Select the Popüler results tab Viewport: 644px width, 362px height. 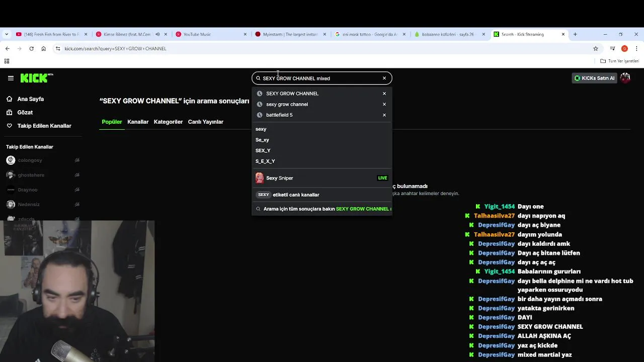click(112, 122)
